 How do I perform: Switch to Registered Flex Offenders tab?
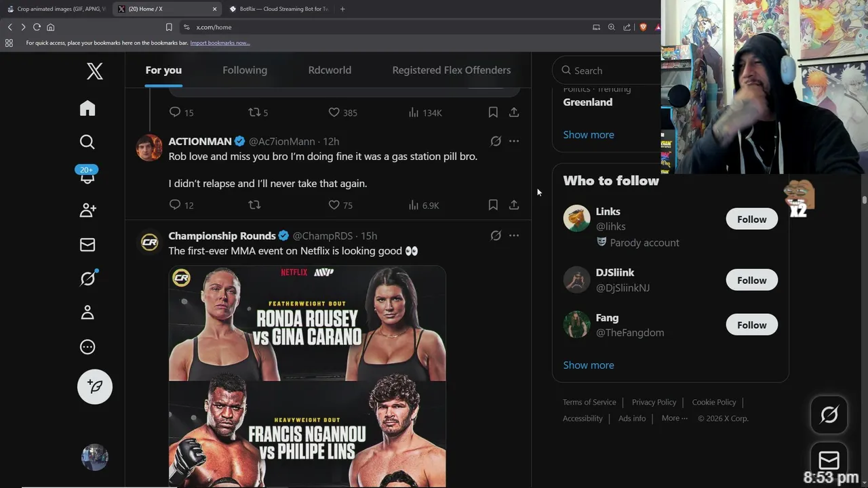tap(451, 70)
